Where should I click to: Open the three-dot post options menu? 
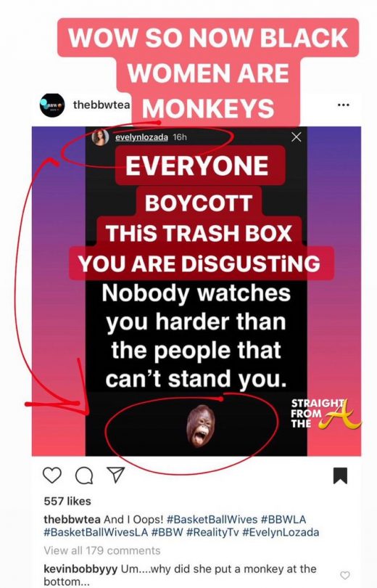344,105
